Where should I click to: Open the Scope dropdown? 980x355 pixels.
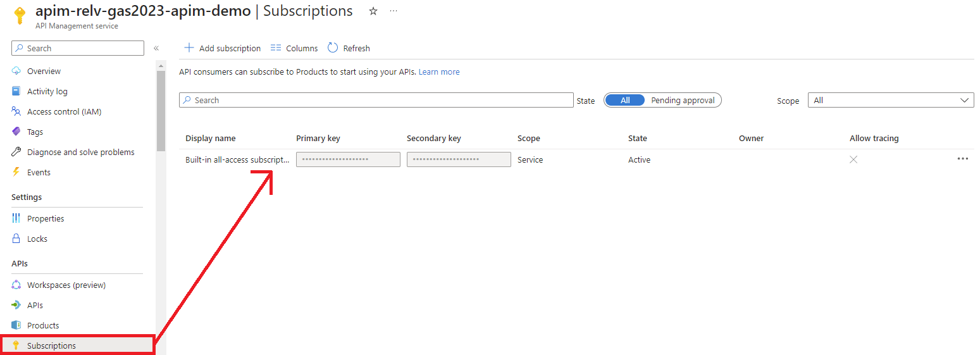click(891, 100)
